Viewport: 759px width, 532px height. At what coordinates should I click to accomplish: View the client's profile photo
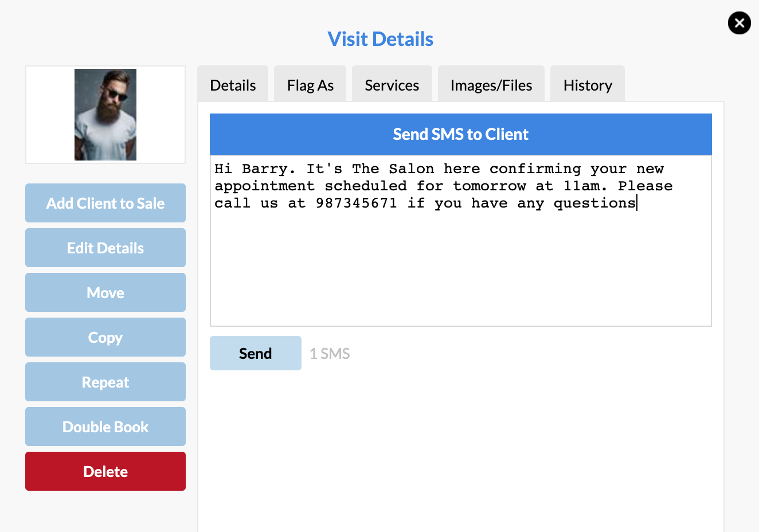pos(105,114)
